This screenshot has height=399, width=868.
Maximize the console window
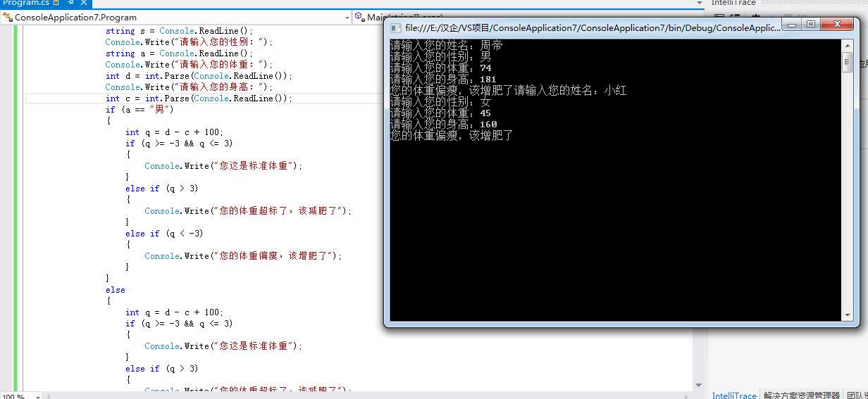pyautogui.click(x=810, y=25)
